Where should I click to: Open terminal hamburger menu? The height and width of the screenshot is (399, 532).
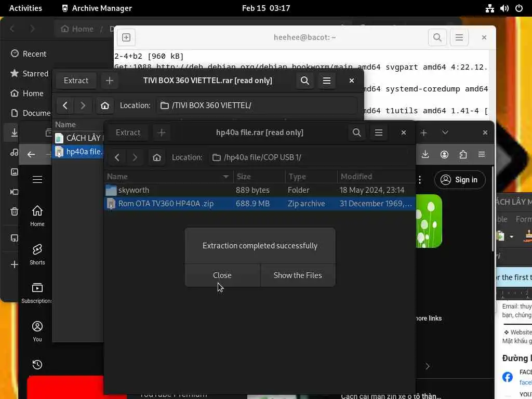[459, 37]
